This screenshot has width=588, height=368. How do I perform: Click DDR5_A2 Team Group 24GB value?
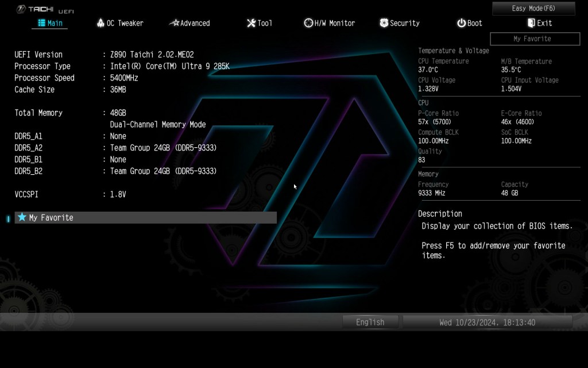coord(163,148)
